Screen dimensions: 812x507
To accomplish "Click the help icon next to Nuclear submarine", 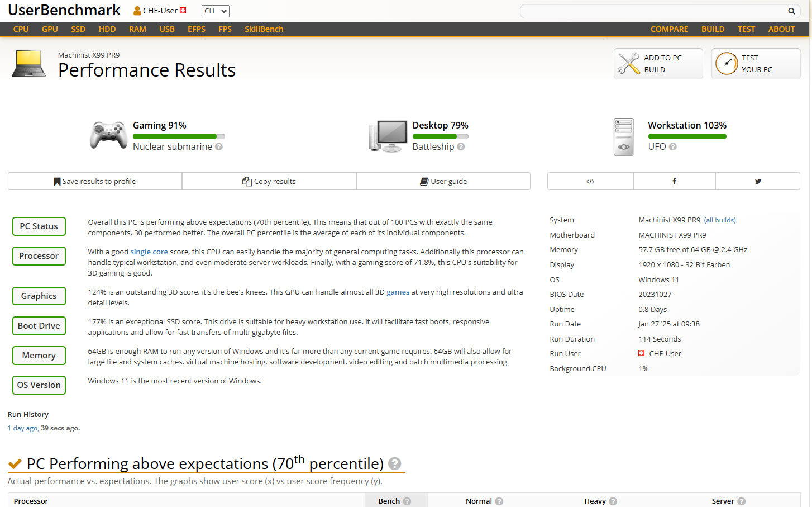I will (x=219, y=146).
